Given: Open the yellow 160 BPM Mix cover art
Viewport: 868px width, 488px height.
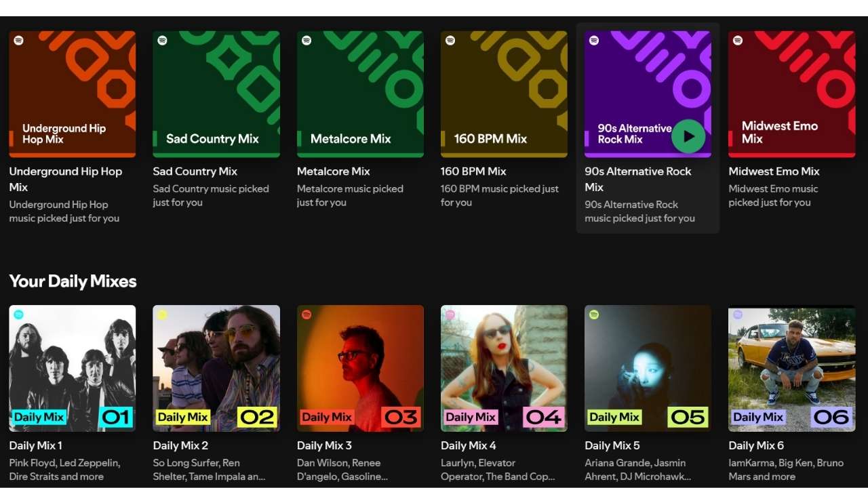Looking at the screenshot, I should pos(504,94).
